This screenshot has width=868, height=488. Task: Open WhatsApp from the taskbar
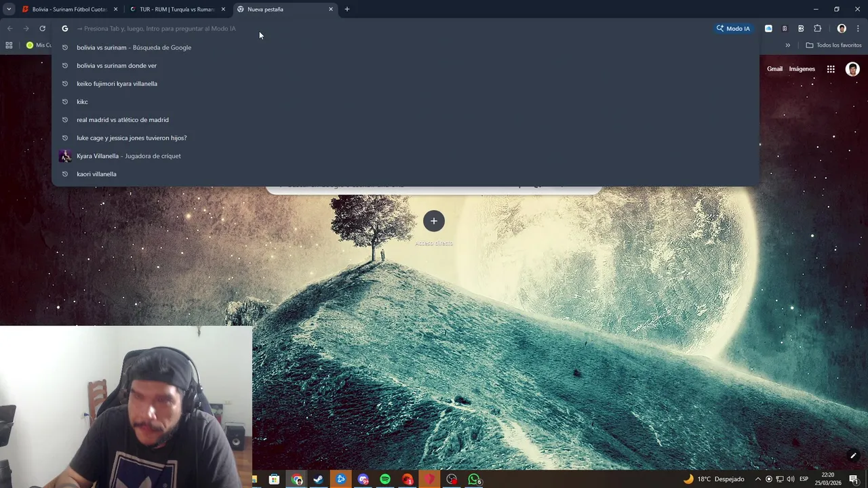(x=474, y=479)
